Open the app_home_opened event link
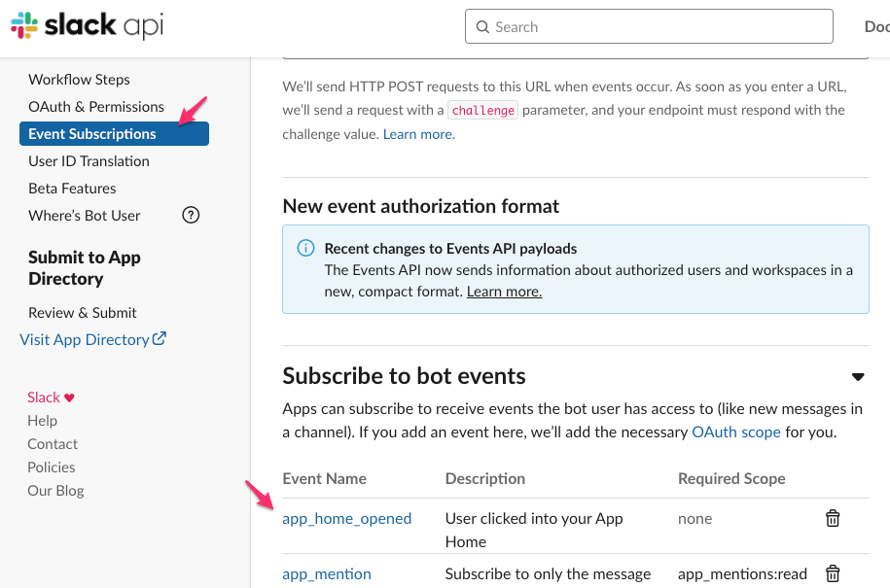The width and height of the screenshot is (890, 588). pyautogui.click(x=346, y=519)
